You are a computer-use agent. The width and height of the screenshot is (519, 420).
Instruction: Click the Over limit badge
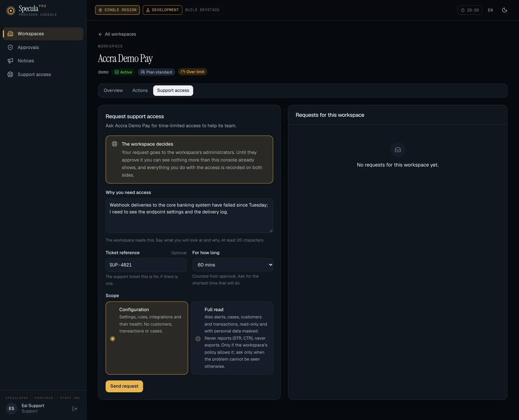tap(193, 72)
